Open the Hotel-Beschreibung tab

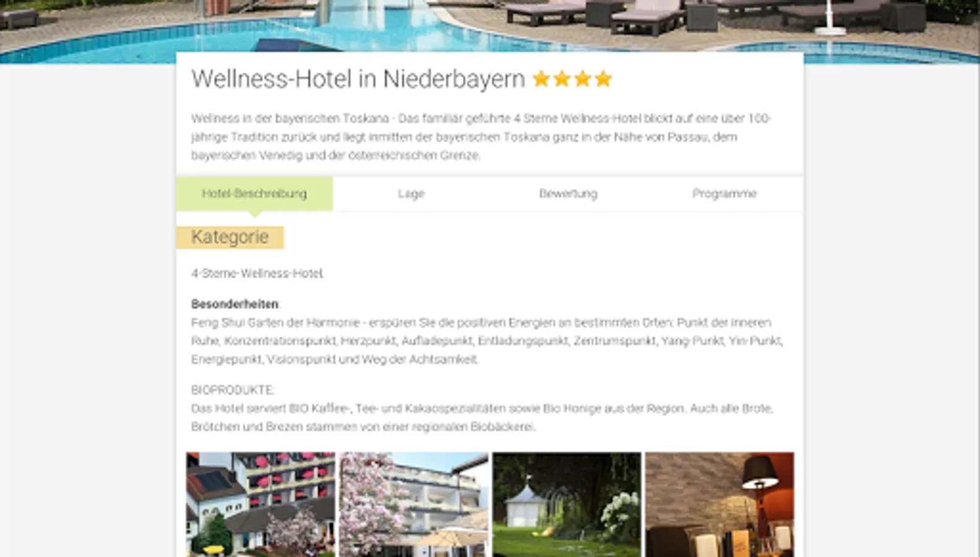[x=254, y=194]
